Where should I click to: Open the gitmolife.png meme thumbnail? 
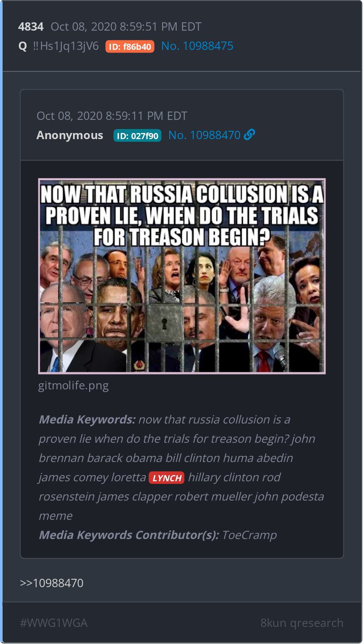[182, 276]
